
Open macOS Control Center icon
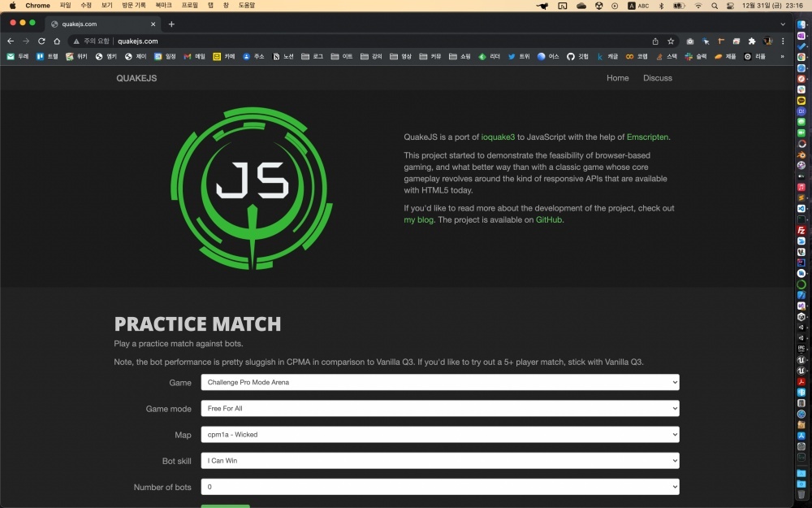click(730, 6)
